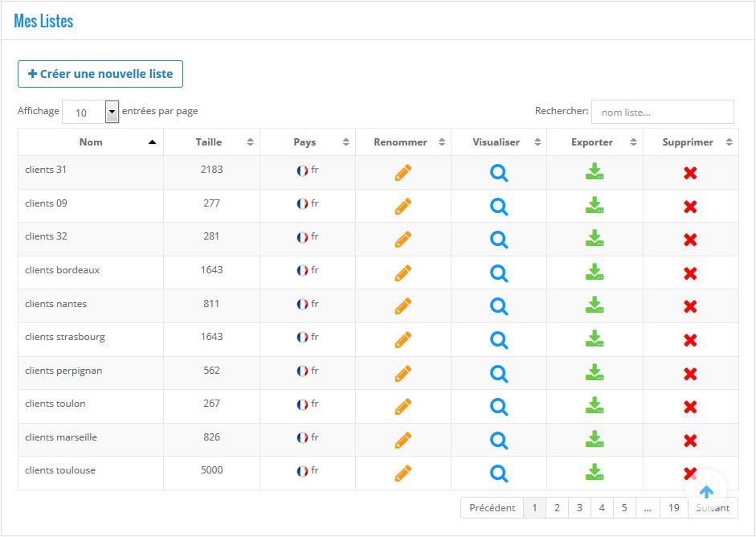Click the scroll-to-top arrow button
756x537 pixels.
[706, 492]
